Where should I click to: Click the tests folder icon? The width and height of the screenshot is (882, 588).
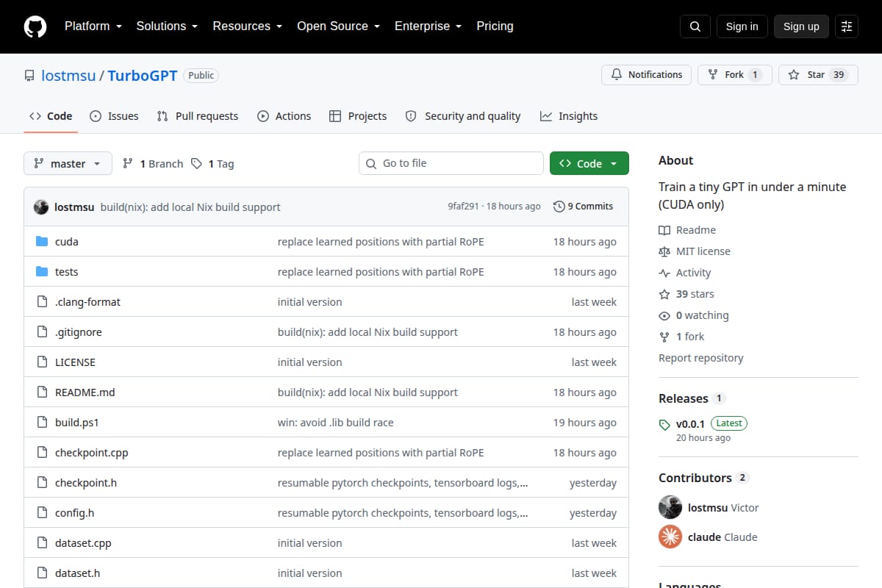point(42,272)
